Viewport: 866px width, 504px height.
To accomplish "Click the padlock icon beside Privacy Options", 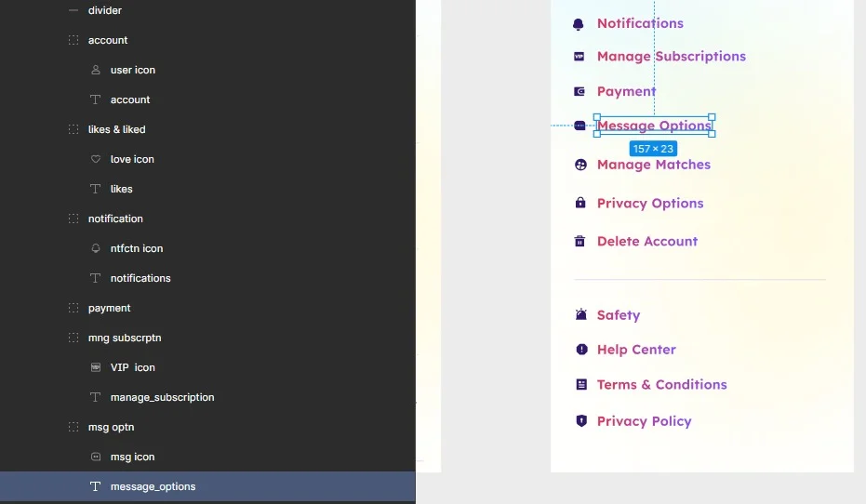I will click(x=580, y=204).
